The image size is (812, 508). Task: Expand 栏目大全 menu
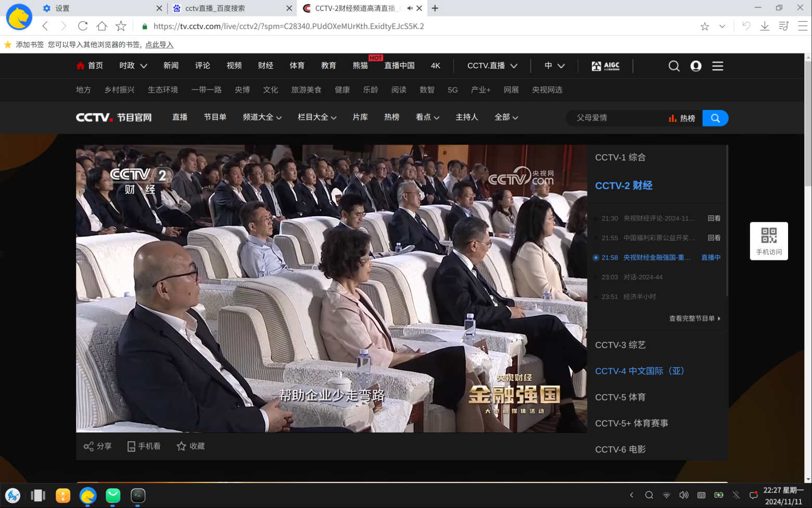[x=317, y=117]
